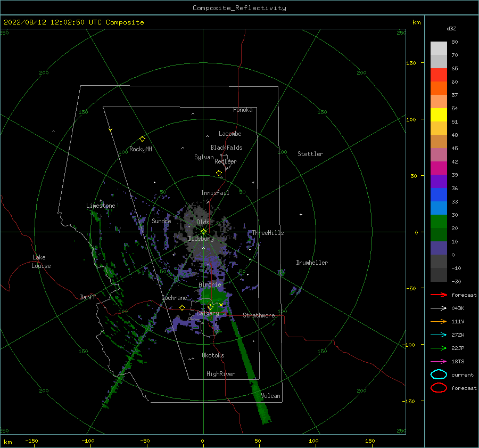Viewport: 479px width, 448px height.
Task: Click the yellow diamond marker below Cochrane
Action: 183,307
